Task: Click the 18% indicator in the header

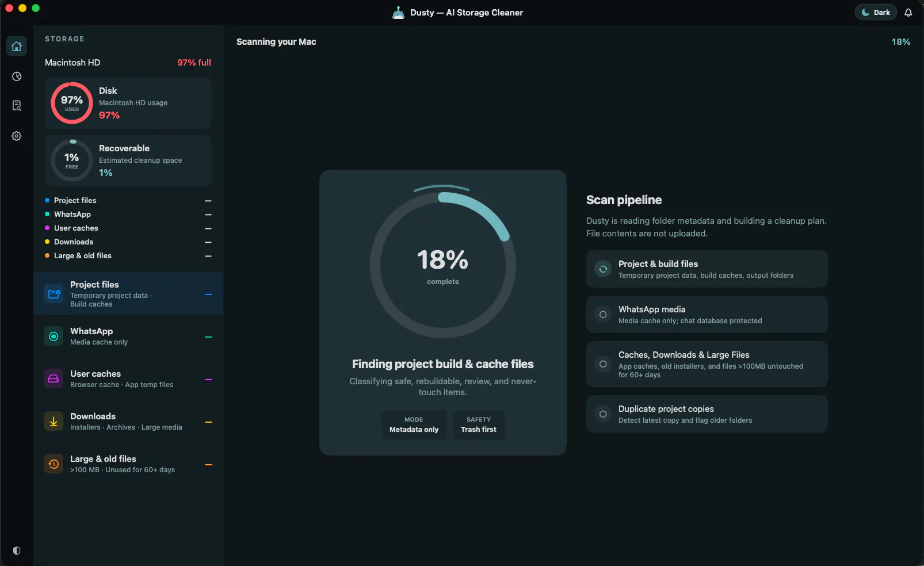Action: click(901, 42)
